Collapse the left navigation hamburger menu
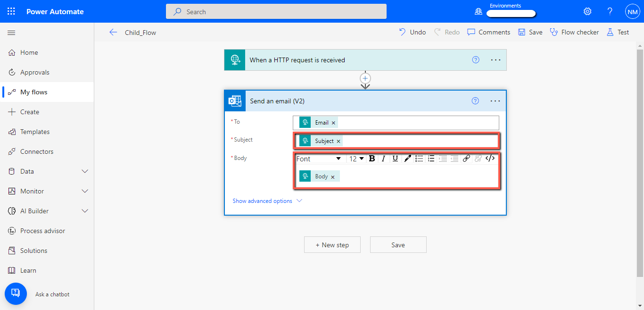644x310 pixels. pyautogui.click(x=11, y=33)
